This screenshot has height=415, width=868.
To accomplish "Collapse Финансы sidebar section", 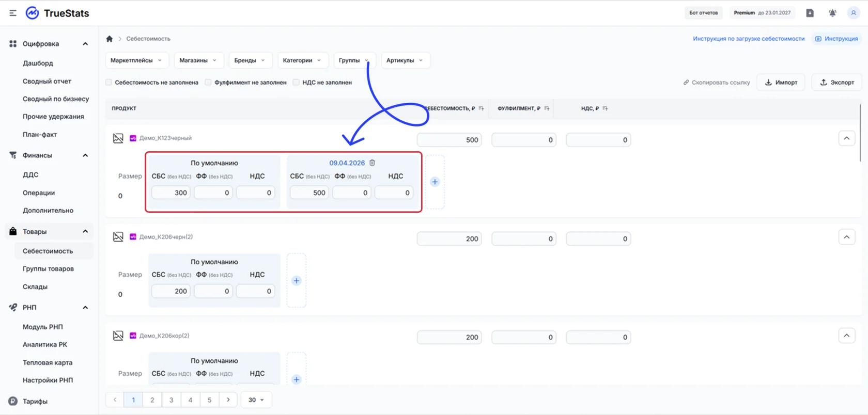I will point(85,155).
